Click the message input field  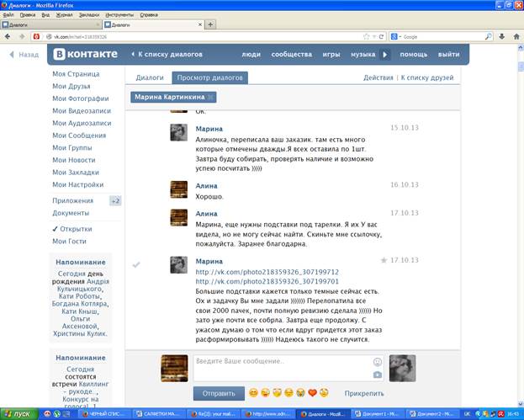pyautogui.click(x=288, y=368)
